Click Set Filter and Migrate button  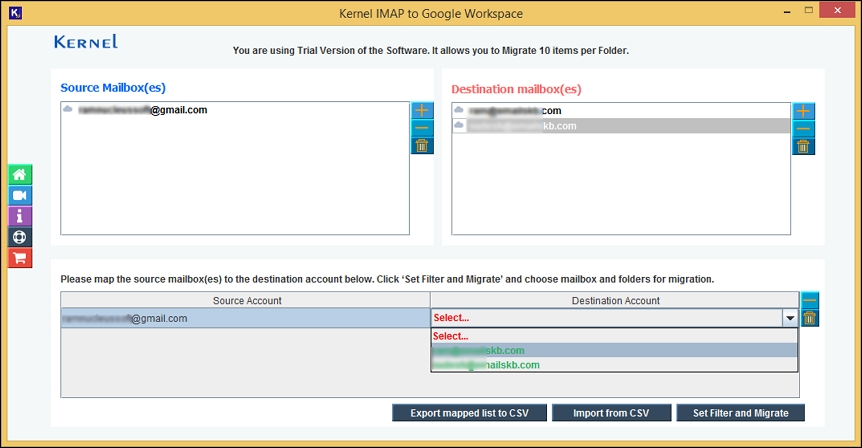click(741, 413)
